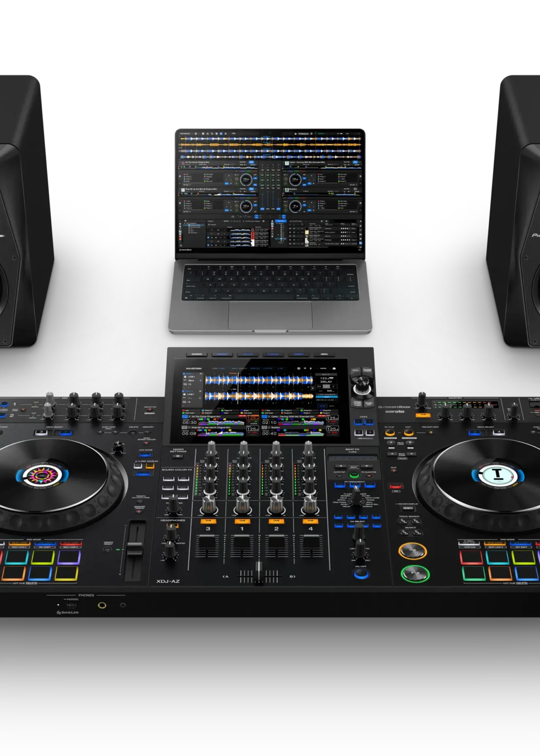The image size is (540, 756).
Task: Tap the SEARCH button above the touchscreen
Action: (x=299, y=354)
